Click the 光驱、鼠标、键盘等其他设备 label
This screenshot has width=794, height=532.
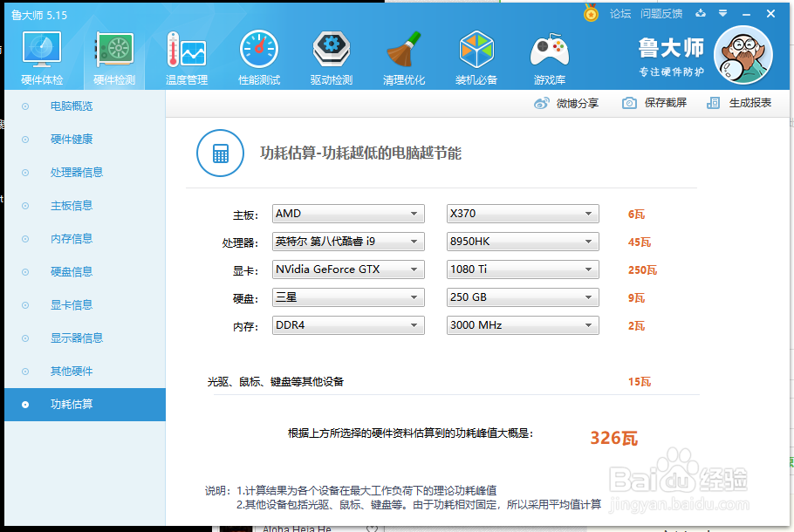tap(276, 382)
